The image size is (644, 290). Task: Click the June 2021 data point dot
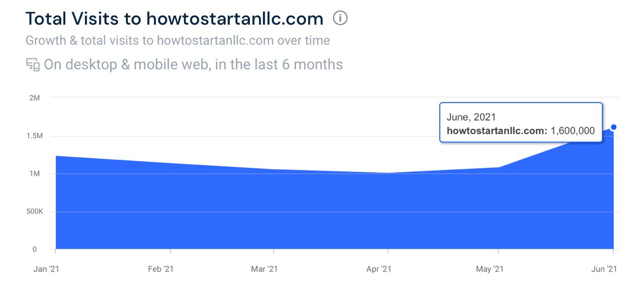point(613,127)
